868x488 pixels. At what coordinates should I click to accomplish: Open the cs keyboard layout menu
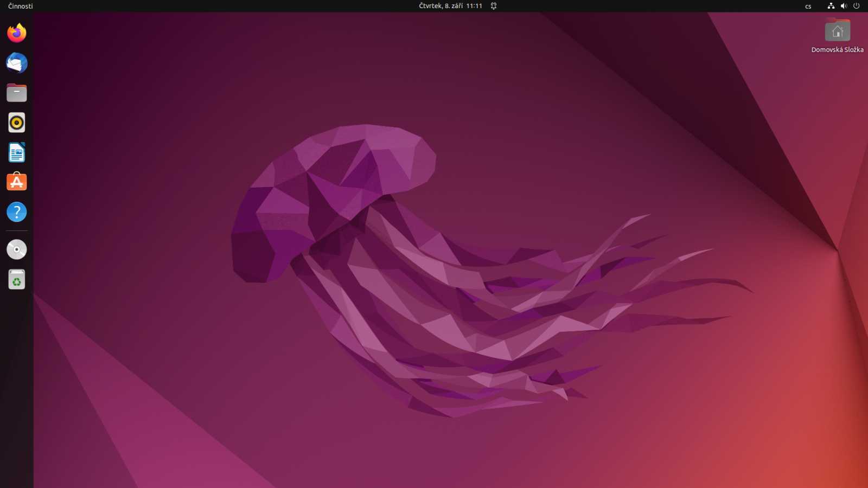coord(808,7)
